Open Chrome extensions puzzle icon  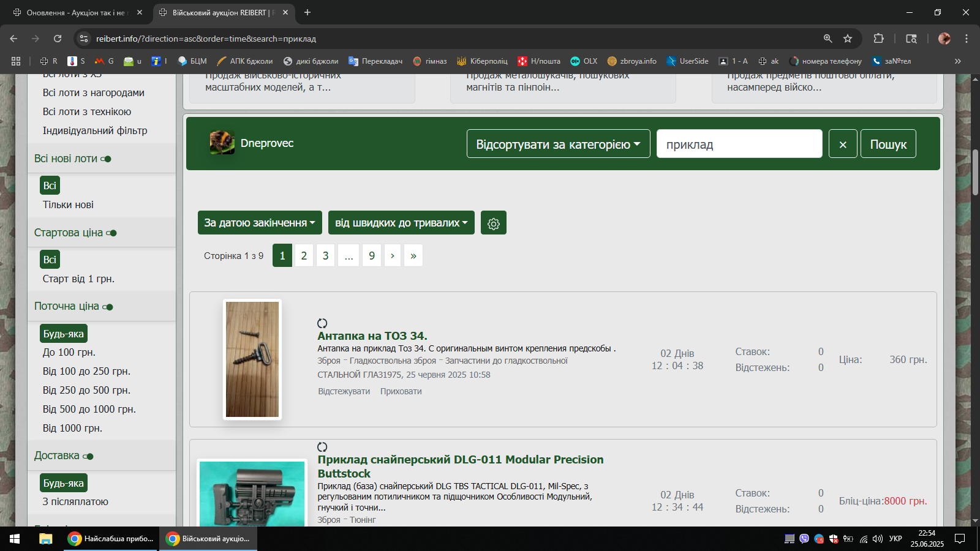(878, 39)
